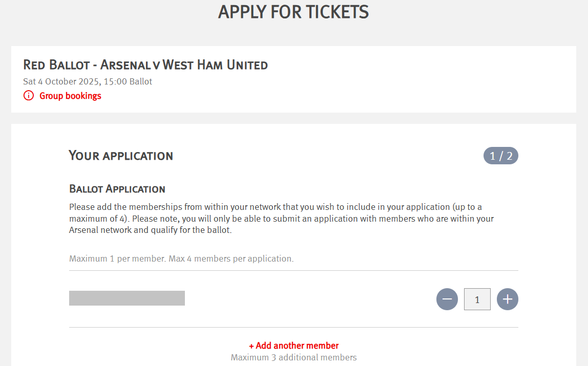
Task: Click the 1 / 2 step indicator badge
Action: click(x=500, y=156)
